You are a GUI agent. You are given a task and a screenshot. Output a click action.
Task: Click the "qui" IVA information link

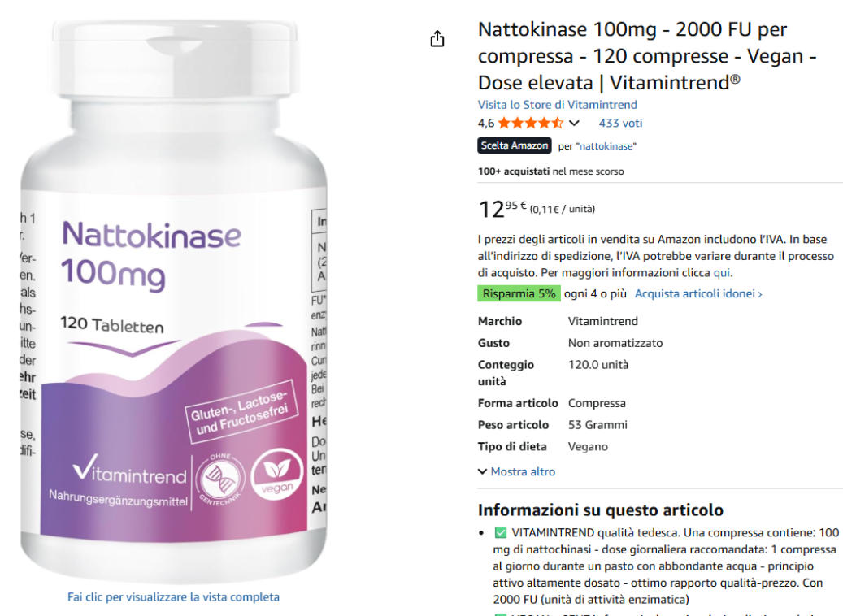pyautogui.click(x=722, y=272)
